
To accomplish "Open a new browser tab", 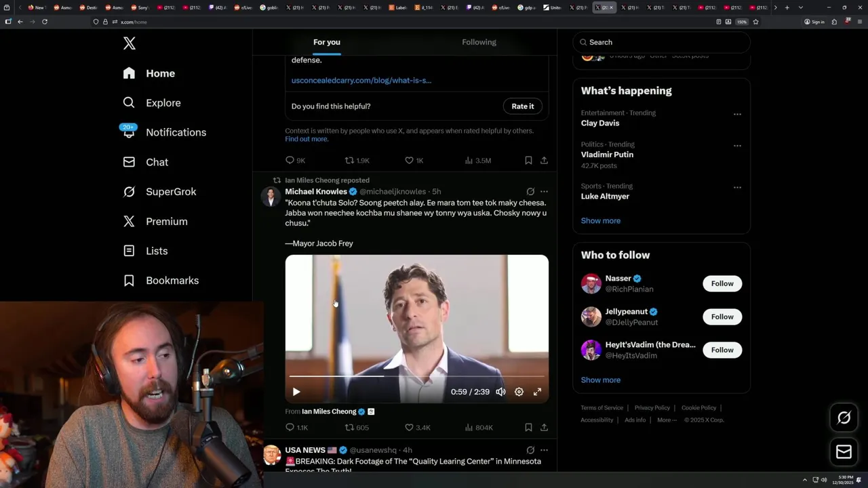I will point(787,7).
